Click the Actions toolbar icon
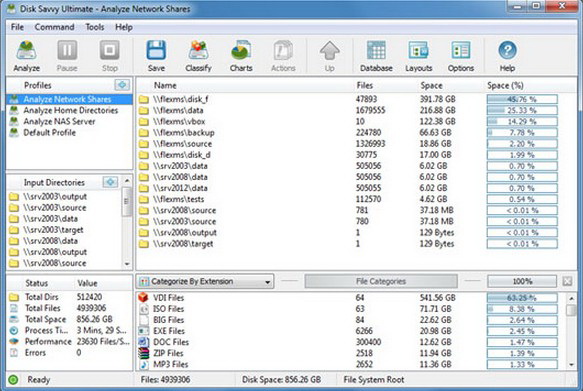 (x=283, y=56)
